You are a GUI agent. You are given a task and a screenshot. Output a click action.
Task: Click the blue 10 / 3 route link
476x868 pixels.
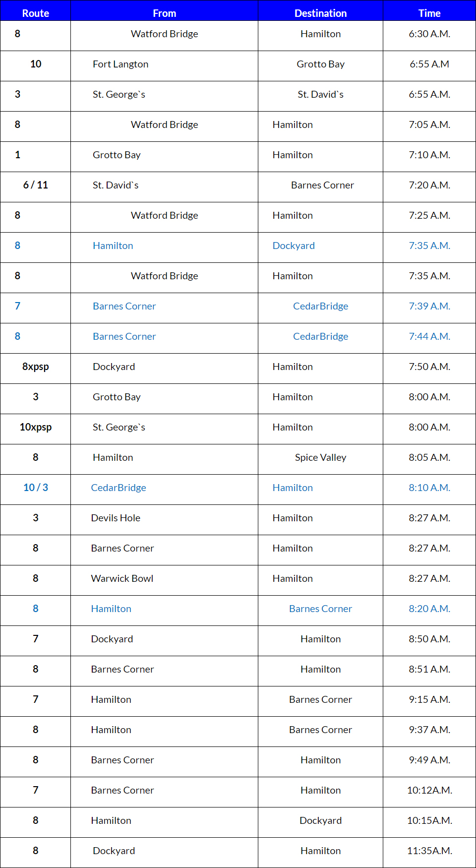(36, 488)
